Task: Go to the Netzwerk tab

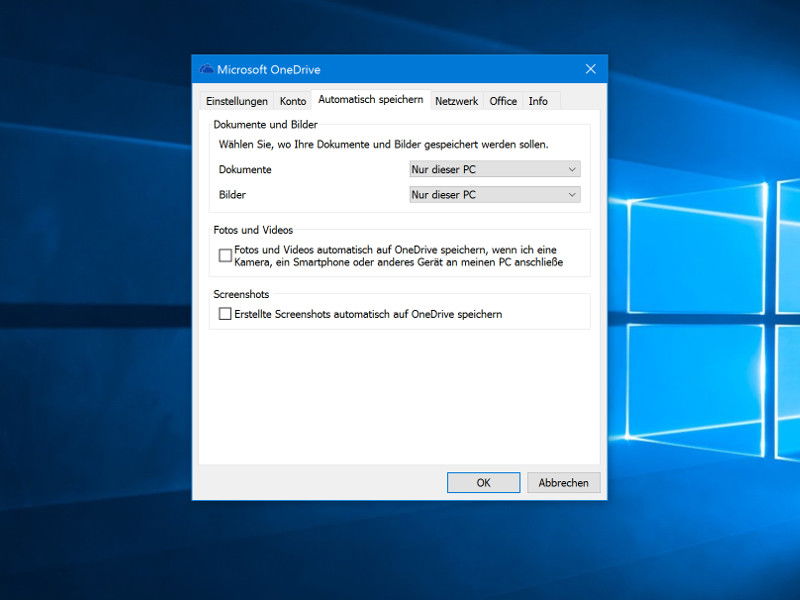Action: click(x=457, y=101)
